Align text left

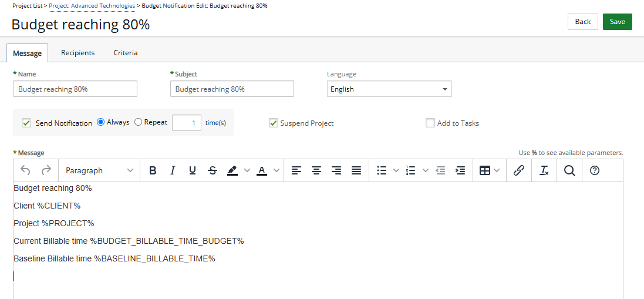coord(296,170)
